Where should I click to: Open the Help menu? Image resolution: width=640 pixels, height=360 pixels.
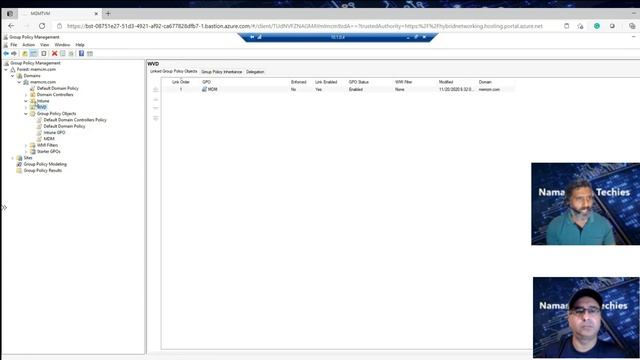click(x=80, y=45)
